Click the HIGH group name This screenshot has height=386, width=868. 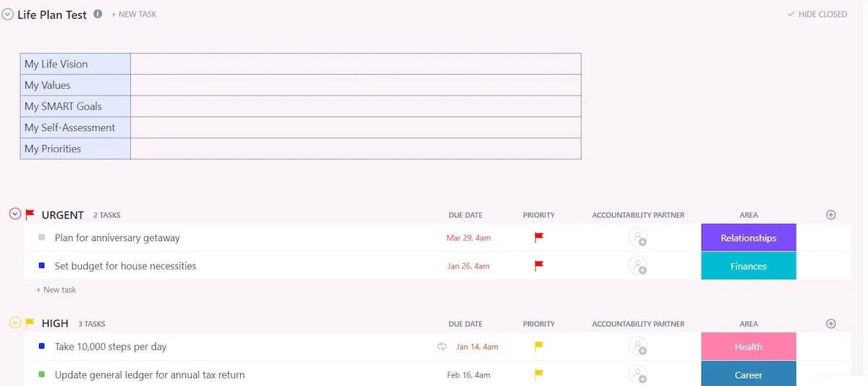coord(55,324)
